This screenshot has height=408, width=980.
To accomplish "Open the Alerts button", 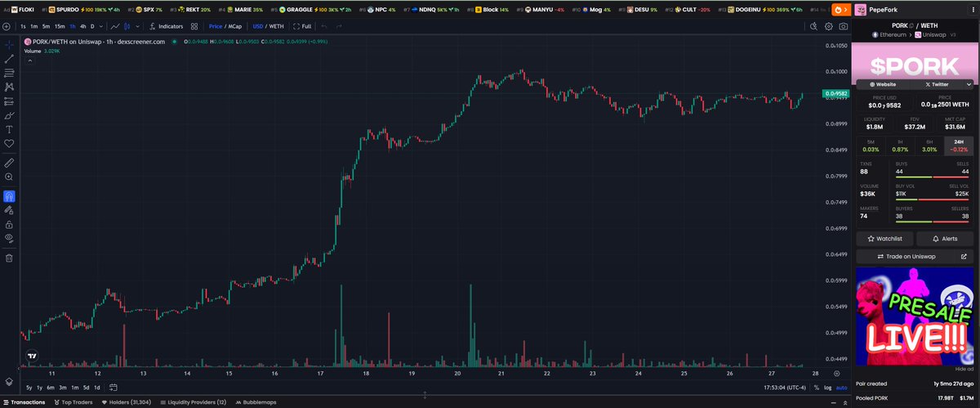I will point(944,239).
